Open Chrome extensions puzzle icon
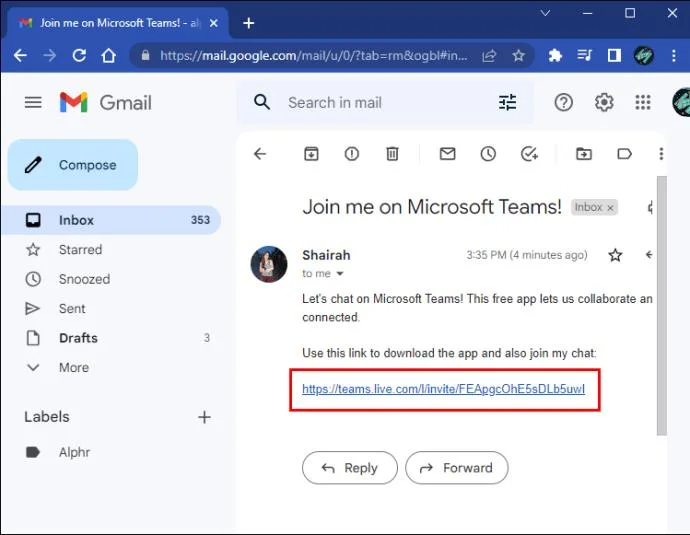The height and width of the screenshot is (535, 690). pos(555,55)
